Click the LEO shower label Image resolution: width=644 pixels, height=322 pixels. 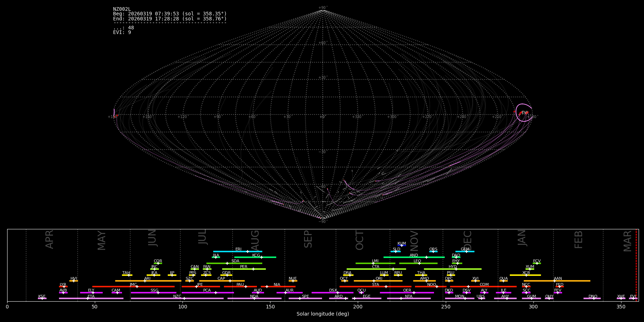(x=417, y=261)
